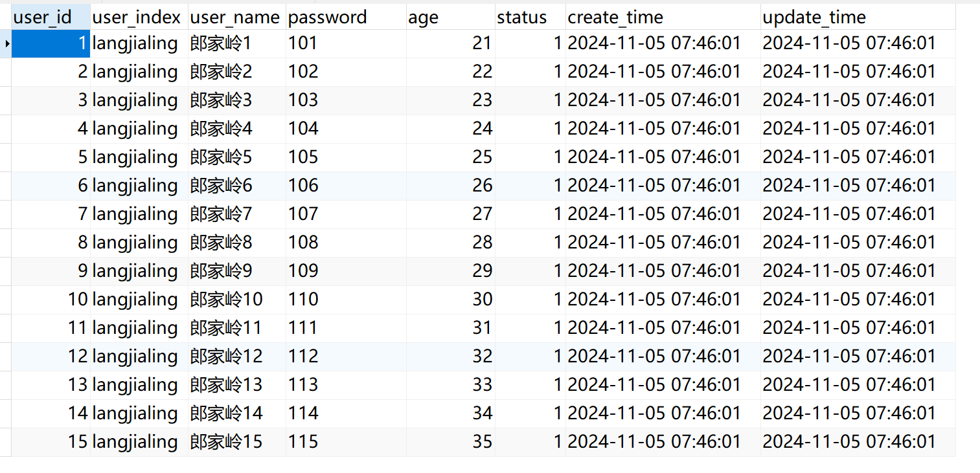Click the row selector for user_id 8
This screenshot has height=473, width=980.
(6, 243)
